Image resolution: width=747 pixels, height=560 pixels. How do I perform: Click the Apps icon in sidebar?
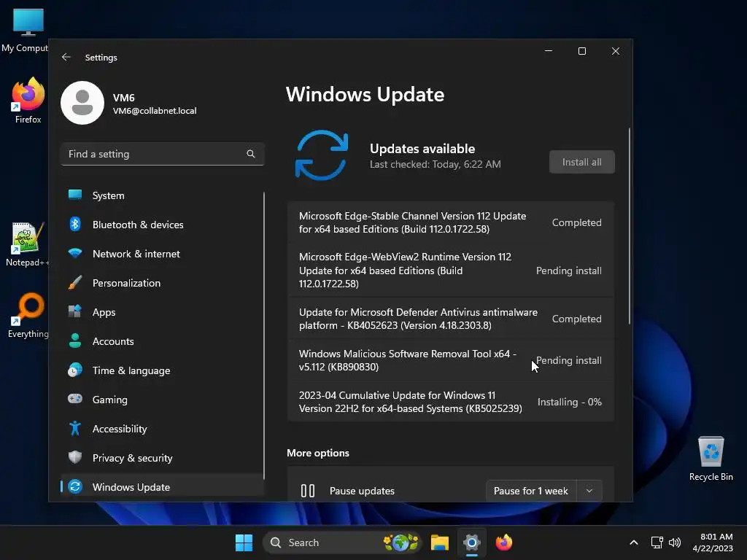pyautogui.click(x=75, y=311)
